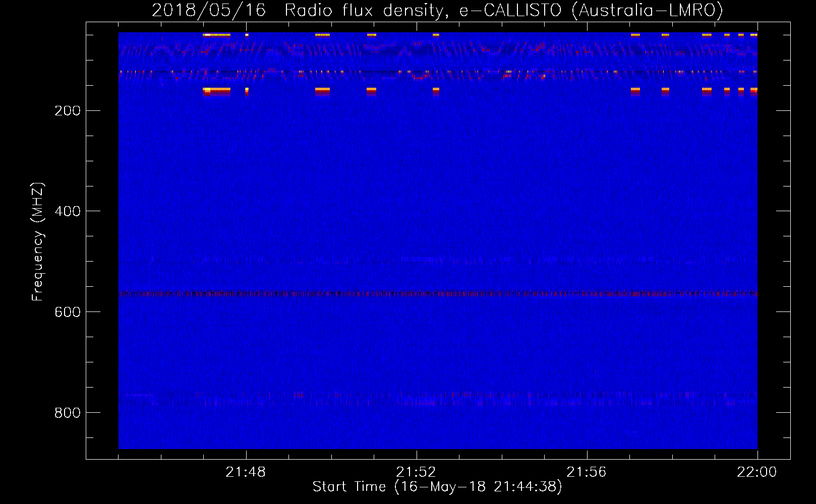The image size is (816, 504).
Task: Click the 22:00 time tick label
Action: [x=757, y=472]
